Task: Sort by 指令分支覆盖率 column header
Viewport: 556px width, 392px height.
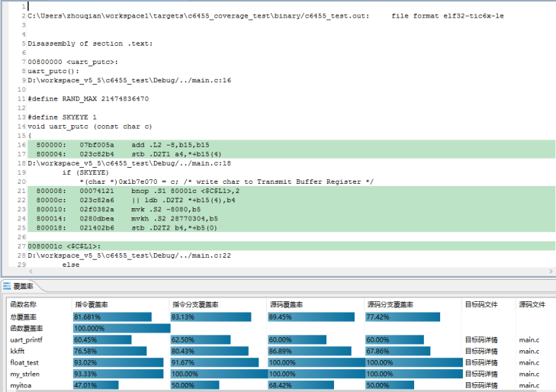Action: (x=195, y=304)
